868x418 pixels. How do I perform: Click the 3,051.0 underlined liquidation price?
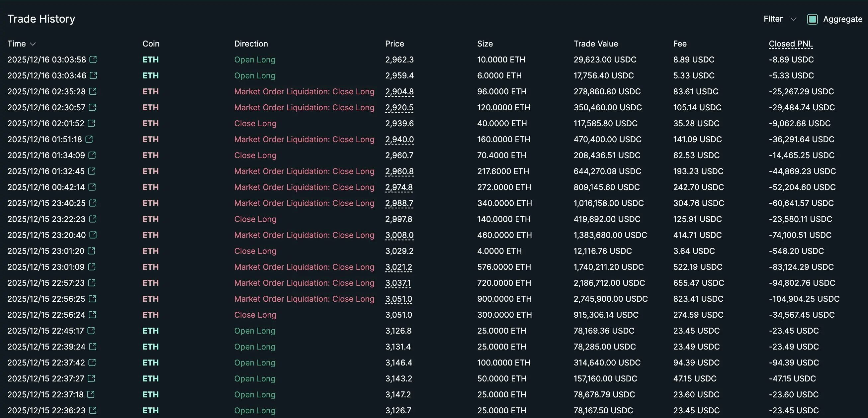click(398, 299)
